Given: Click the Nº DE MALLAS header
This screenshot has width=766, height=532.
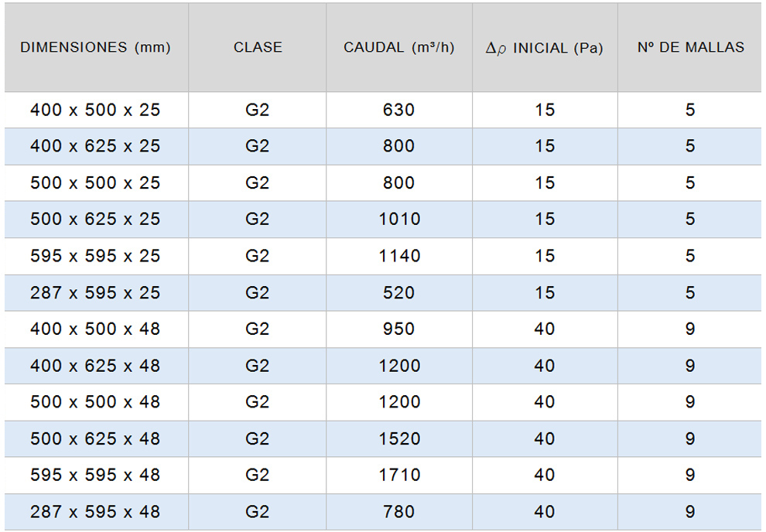Looking at the screenshot, I should (x=690, y=47).
